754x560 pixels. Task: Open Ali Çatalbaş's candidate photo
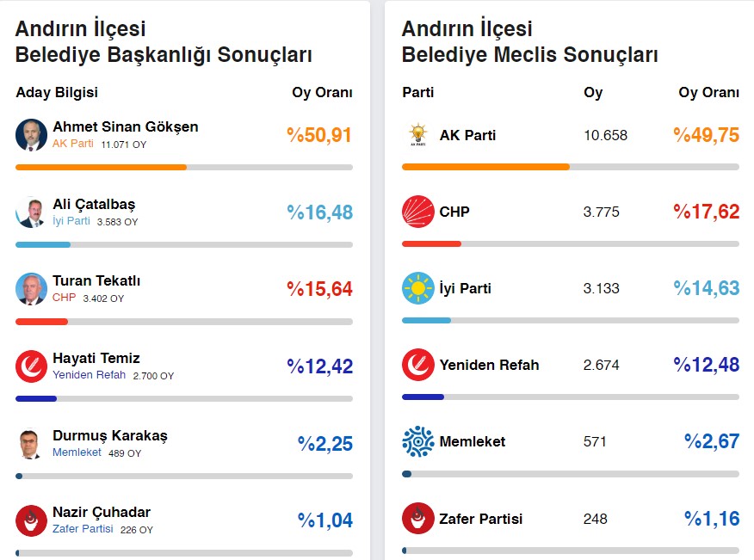pyautogui.click(x=32, y=212)
